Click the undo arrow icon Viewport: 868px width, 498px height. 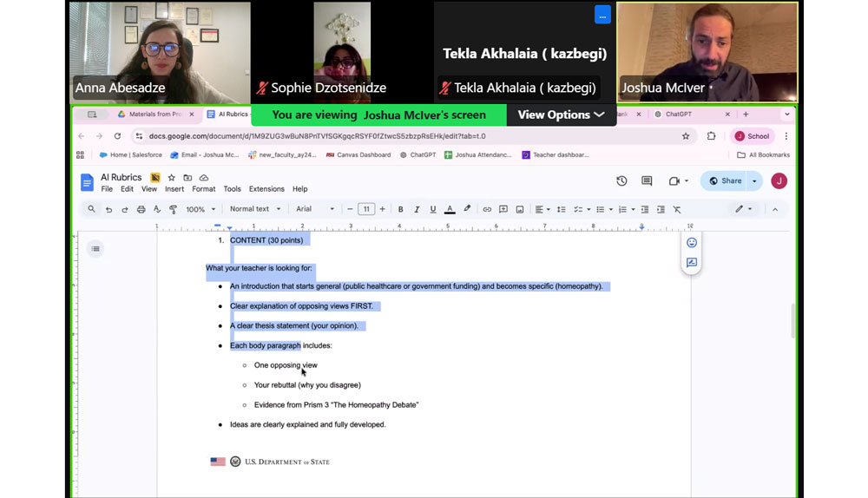coord(108,209)
